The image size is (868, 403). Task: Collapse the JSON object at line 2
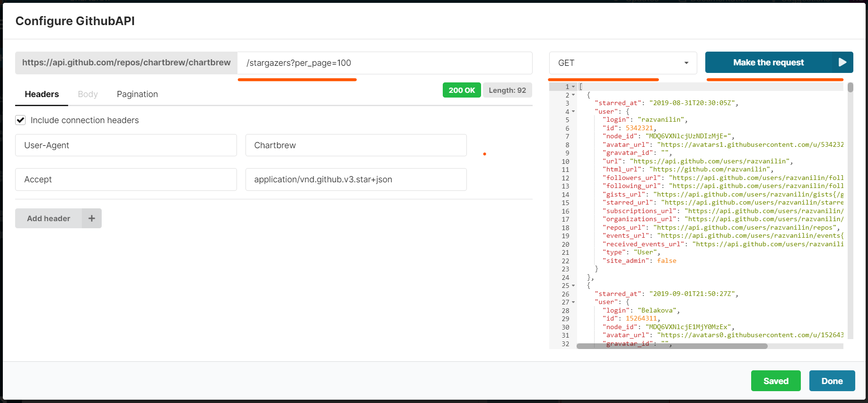pos(573,95)
